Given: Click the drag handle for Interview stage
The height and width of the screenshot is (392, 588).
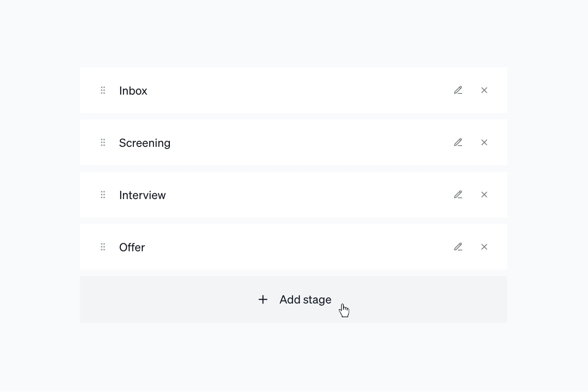Looking at the screenshot, I should coord(103,195).
